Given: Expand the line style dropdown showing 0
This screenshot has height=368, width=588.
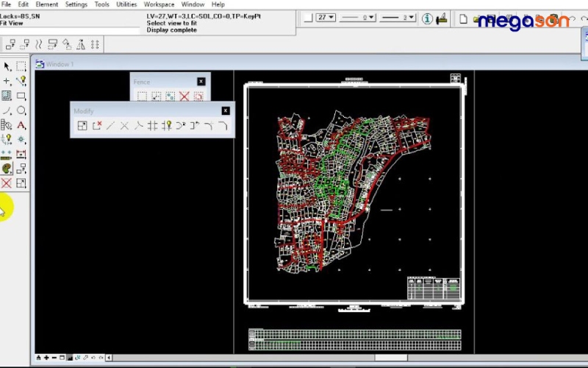Looking at the screenshot, I should 372,18.
